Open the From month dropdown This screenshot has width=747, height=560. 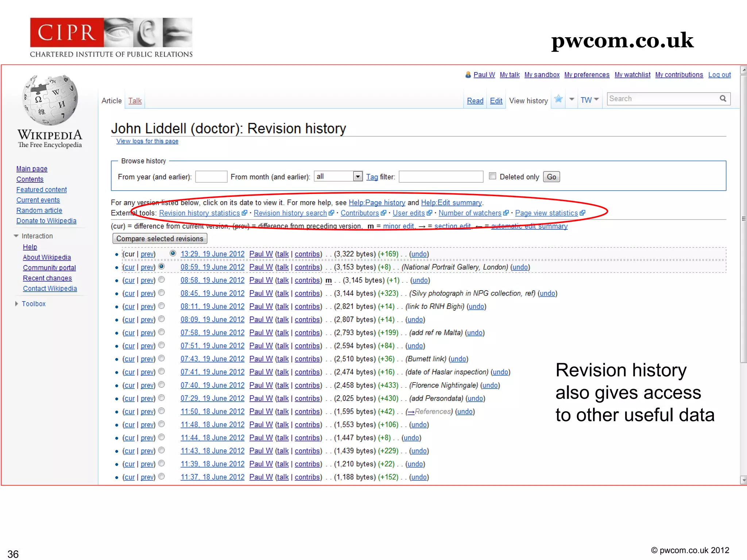click(338, 176)
